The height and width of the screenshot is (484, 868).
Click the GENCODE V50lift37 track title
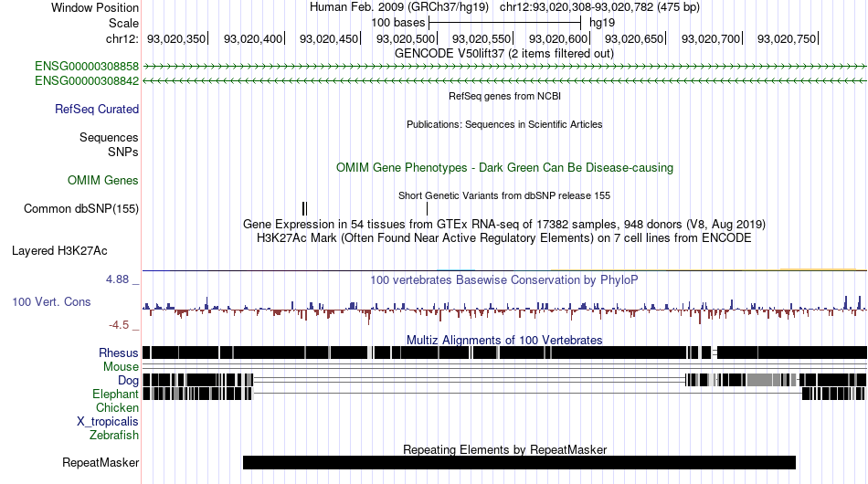[x=504, y=54]
